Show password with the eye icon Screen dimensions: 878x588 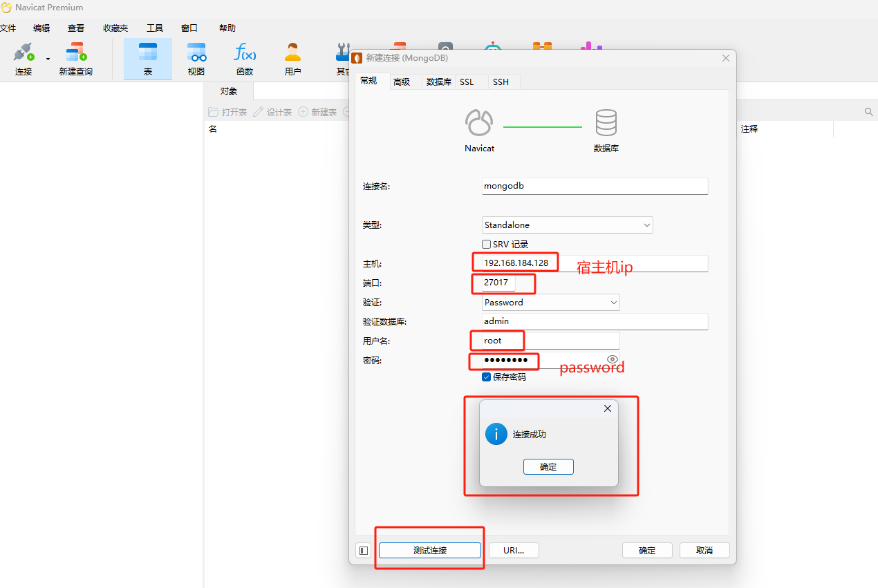click(x=612, y=359)
